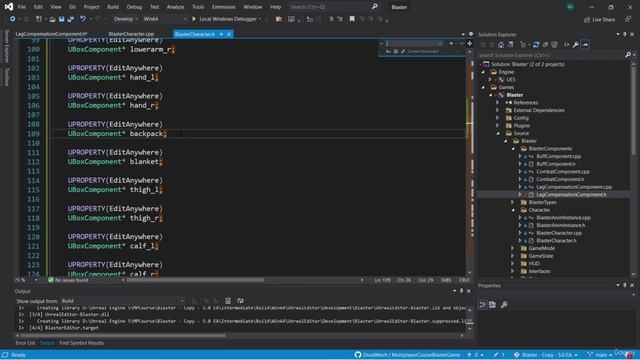Open Find Symbol Results tab
640x360 pixels.
(x=81, y=343)
